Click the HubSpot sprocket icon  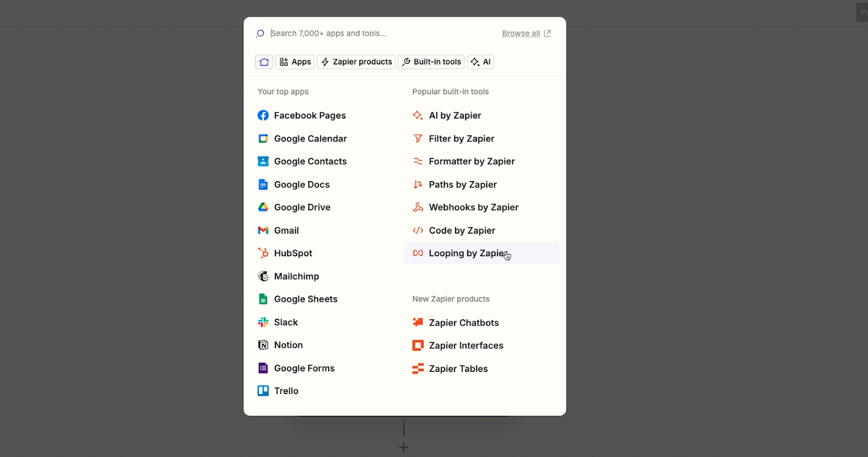263,253
